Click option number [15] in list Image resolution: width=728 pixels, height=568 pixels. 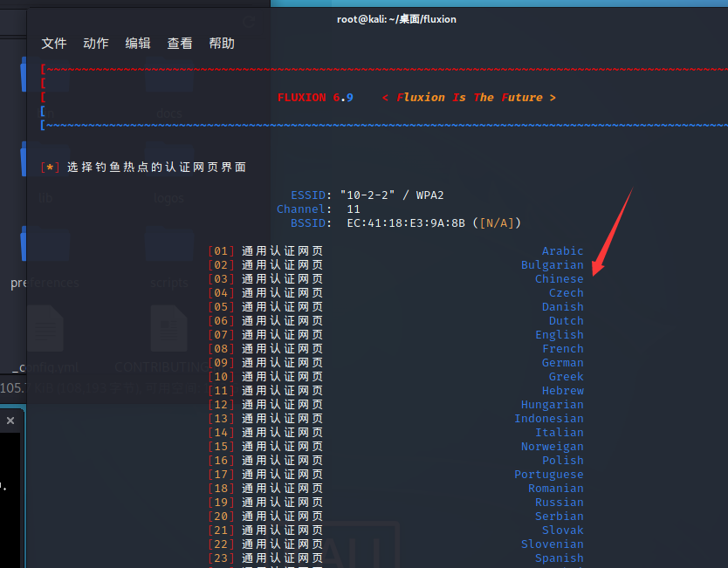tap(221, 447)
